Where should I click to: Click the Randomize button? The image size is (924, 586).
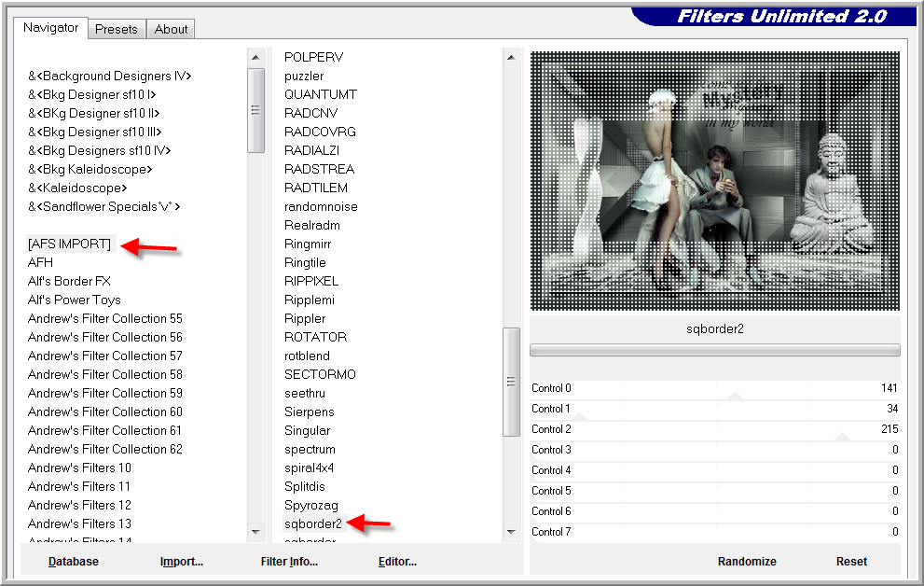tap(747, 562)
